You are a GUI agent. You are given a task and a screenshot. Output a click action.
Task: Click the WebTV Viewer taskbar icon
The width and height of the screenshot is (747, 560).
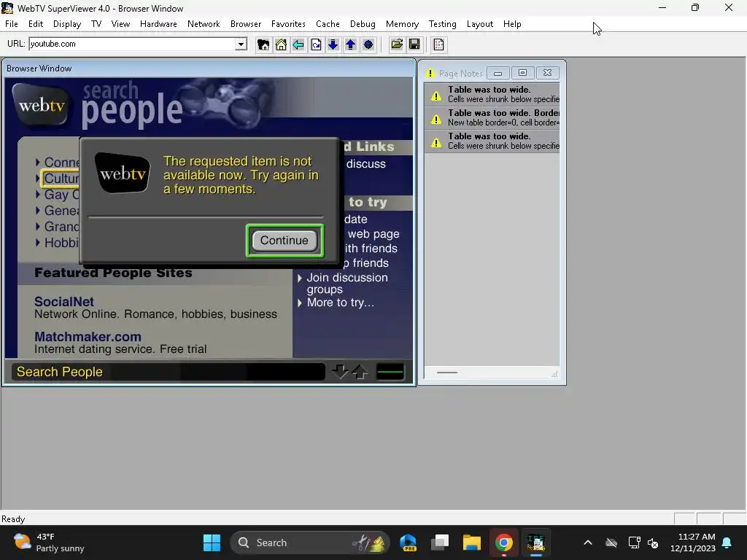(535, 542)
